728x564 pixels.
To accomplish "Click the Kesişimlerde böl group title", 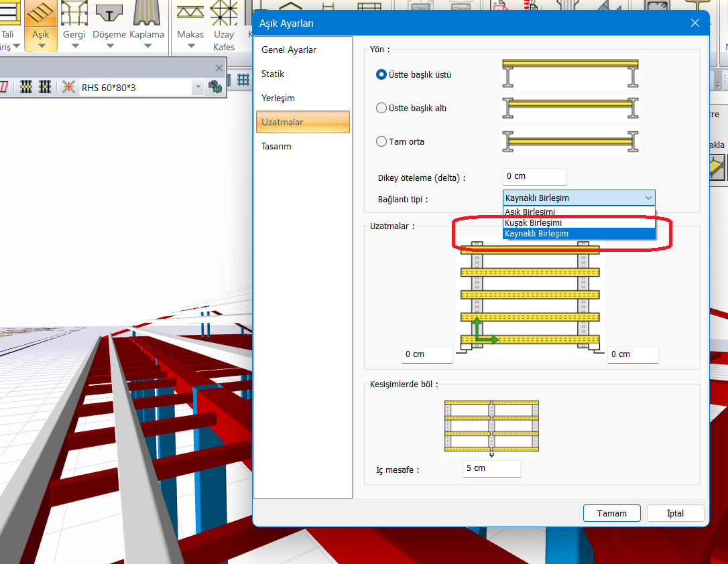I will point(404,384).
